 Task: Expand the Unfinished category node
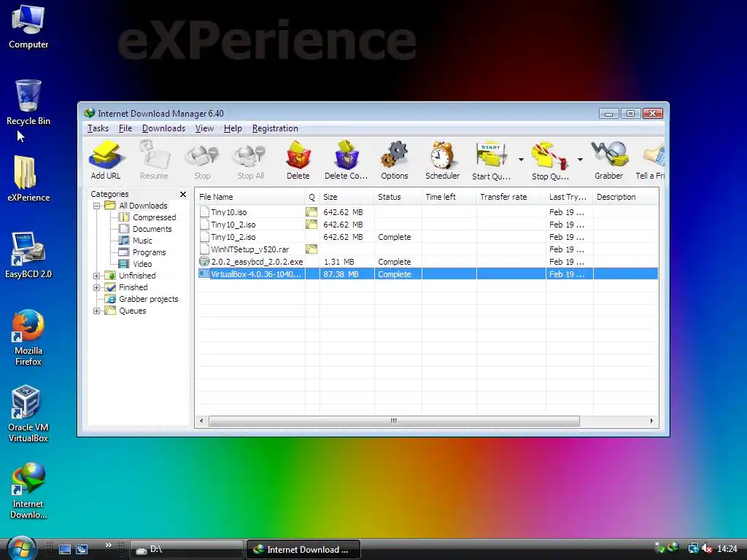[97, 276]
